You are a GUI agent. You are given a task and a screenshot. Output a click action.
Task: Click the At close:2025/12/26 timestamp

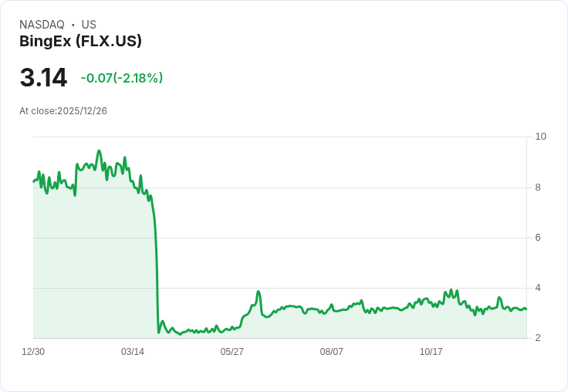point(63,111)
